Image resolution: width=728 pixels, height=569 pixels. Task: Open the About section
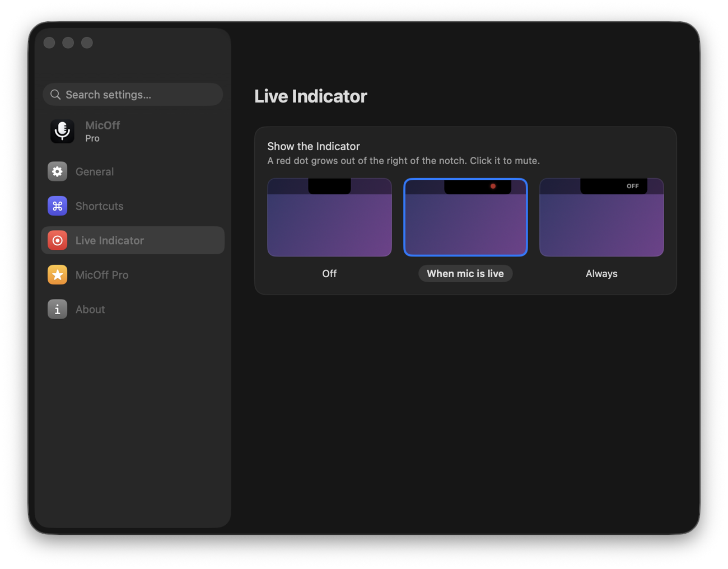[133, 309]
